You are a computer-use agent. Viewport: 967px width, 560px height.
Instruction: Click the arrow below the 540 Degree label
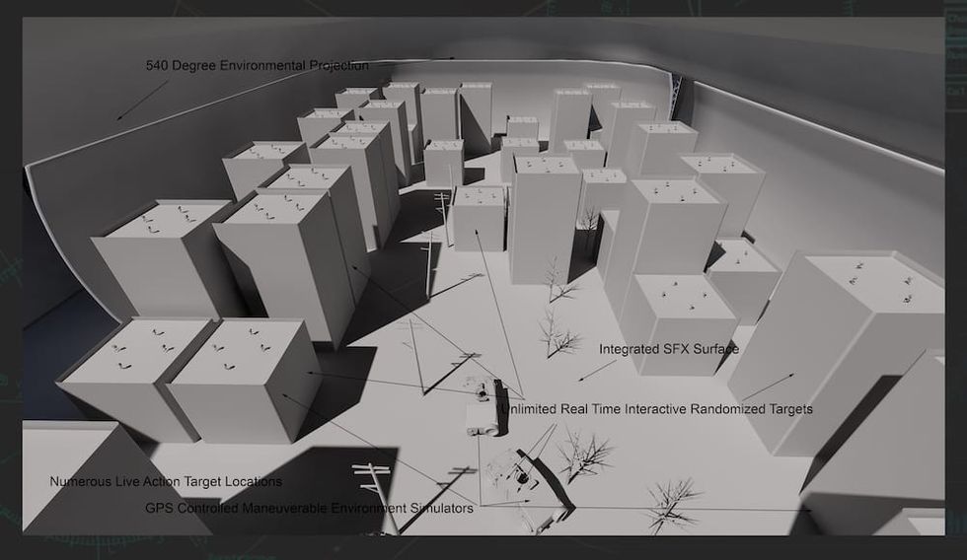(142, 101)
